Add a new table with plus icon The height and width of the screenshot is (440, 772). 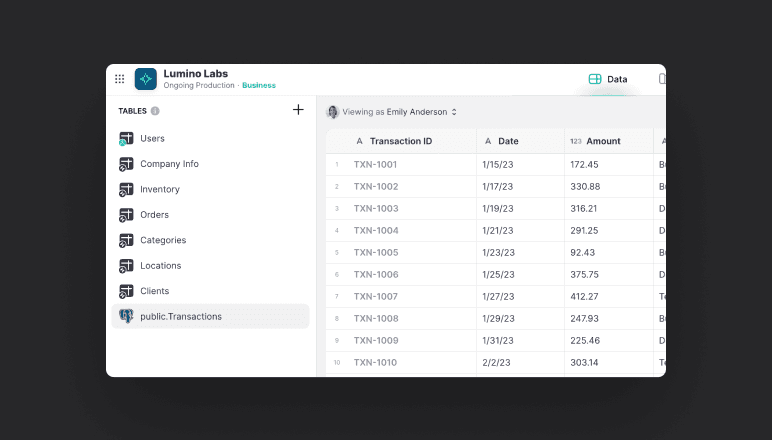298,110
